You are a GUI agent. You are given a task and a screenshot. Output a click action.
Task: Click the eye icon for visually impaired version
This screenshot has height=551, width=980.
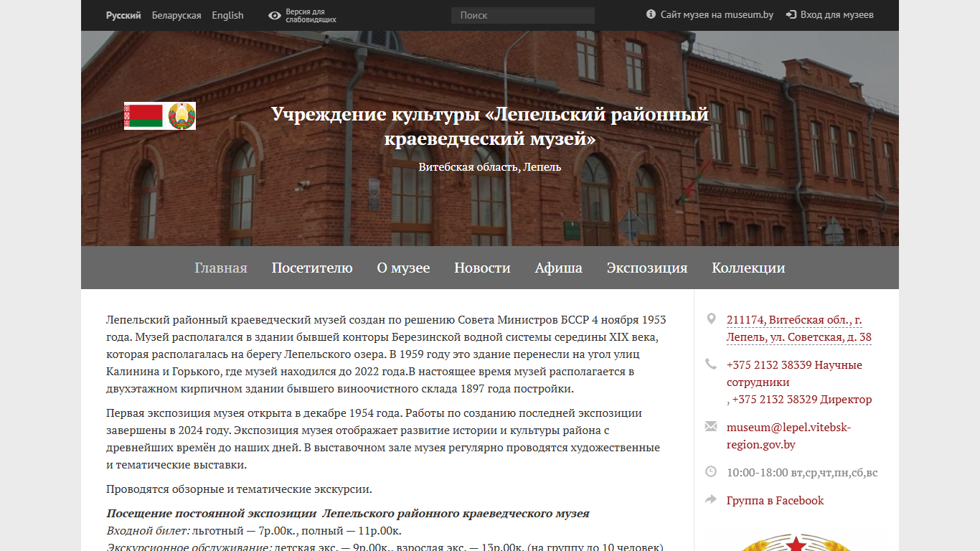click(275, 15)
